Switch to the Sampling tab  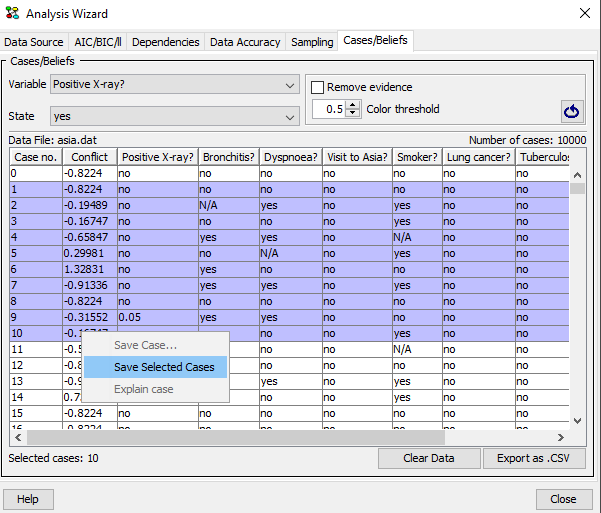[312, 42]
